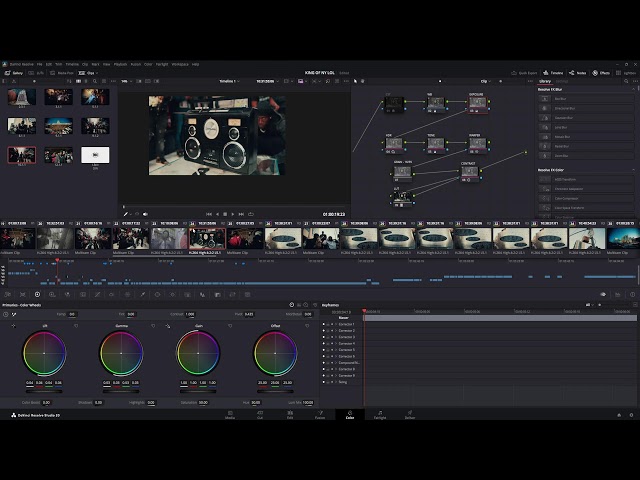
Task: Expand Sizing keyframe track
Action: [x=336, y=382]
